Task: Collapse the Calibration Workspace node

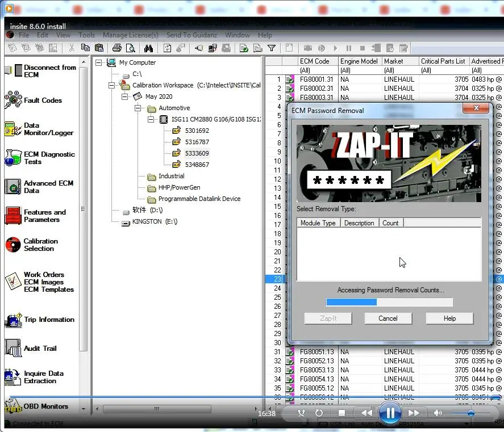Action: click(111, 86)
